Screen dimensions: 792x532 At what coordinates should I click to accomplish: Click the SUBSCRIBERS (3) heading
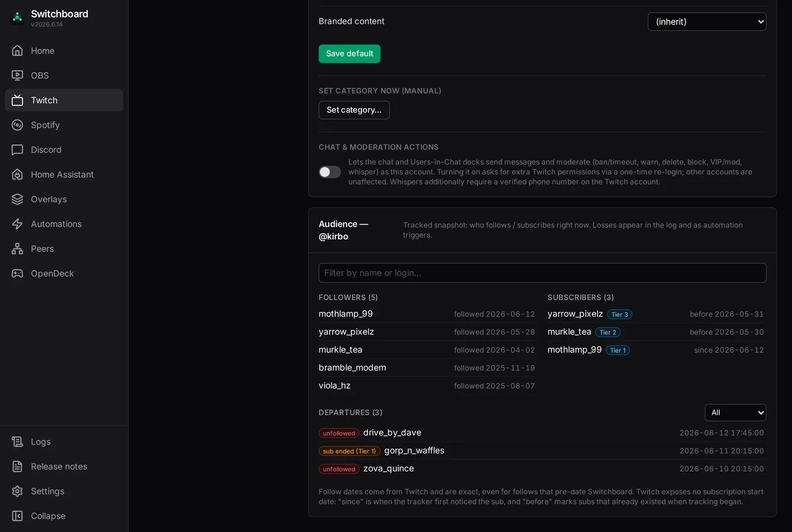[x=581, y=297]
